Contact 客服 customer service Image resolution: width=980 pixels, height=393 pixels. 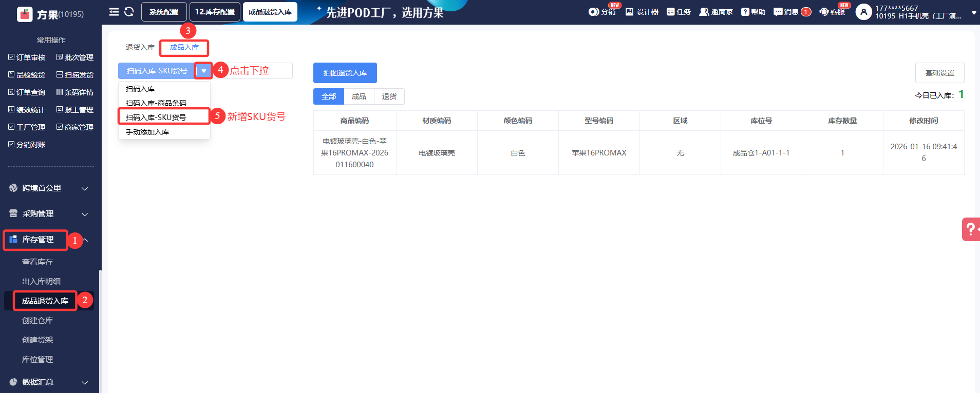point(832,12)
